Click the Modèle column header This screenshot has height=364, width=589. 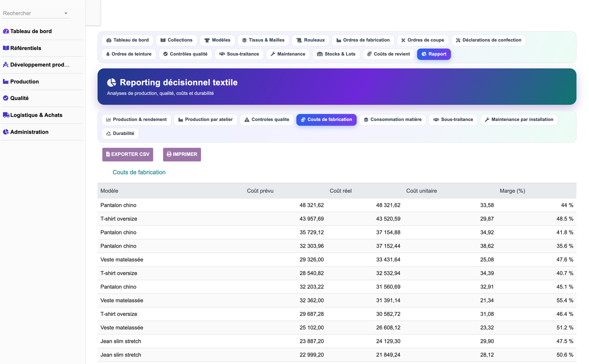109,191
